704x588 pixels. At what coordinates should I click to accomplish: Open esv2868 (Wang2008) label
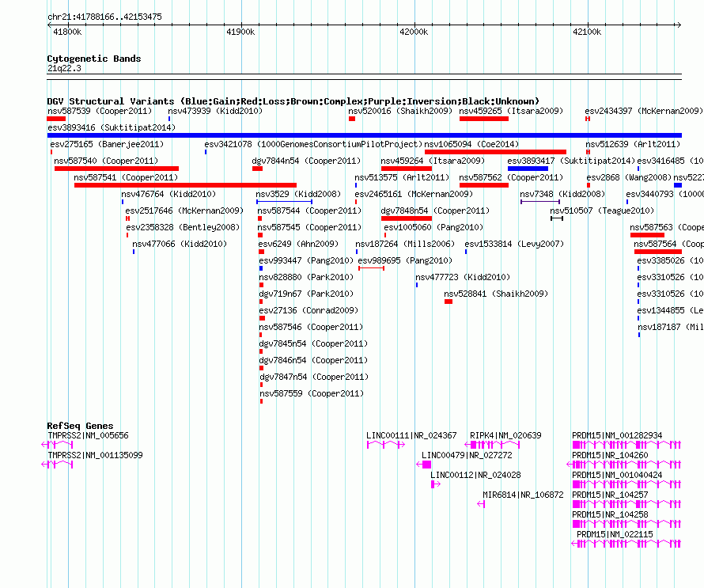point(629,177)
